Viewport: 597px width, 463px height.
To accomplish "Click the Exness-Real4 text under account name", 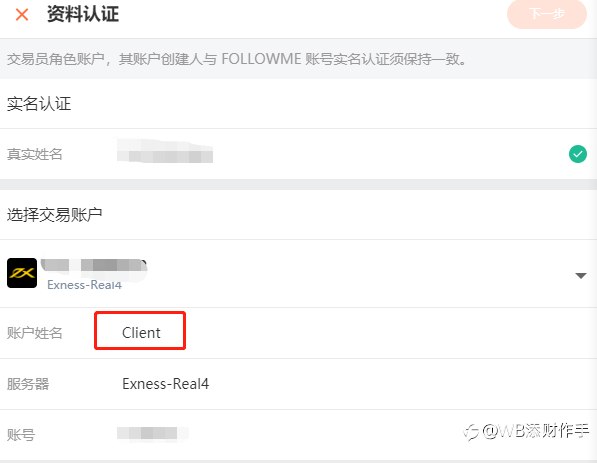I will [x=85, y=285].
